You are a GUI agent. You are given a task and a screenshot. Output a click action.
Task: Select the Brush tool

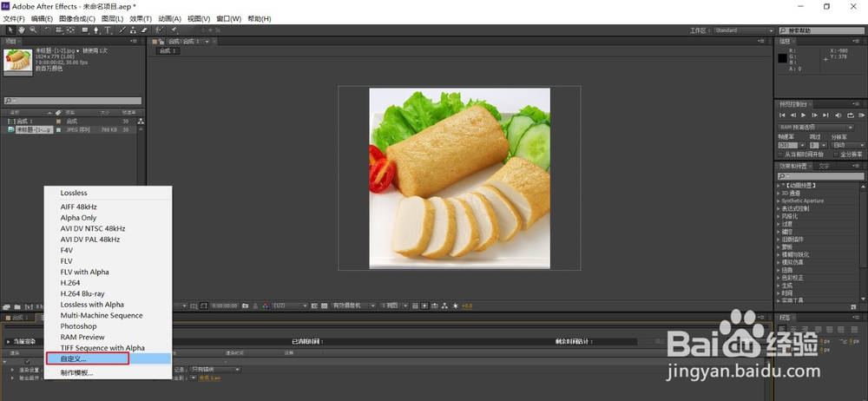(x=122, y=30)
